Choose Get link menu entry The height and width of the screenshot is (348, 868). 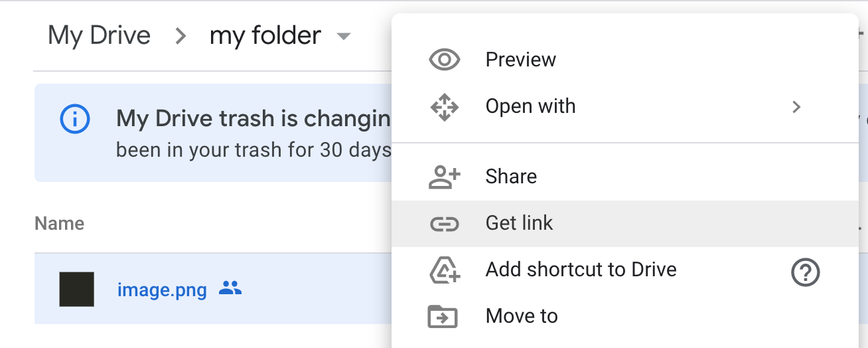519,223
